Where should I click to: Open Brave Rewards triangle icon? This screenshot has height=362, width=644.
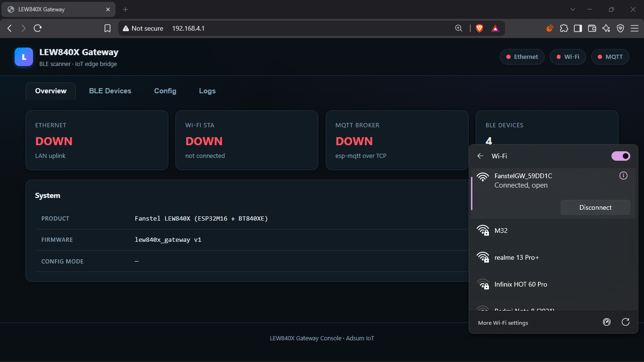[x=495, y=28]
